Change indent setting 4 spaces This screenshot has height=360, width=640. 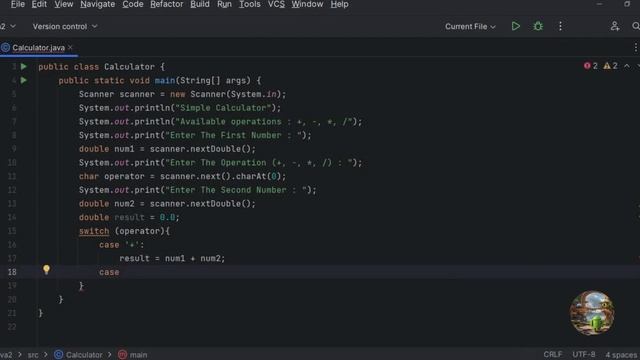621,355
